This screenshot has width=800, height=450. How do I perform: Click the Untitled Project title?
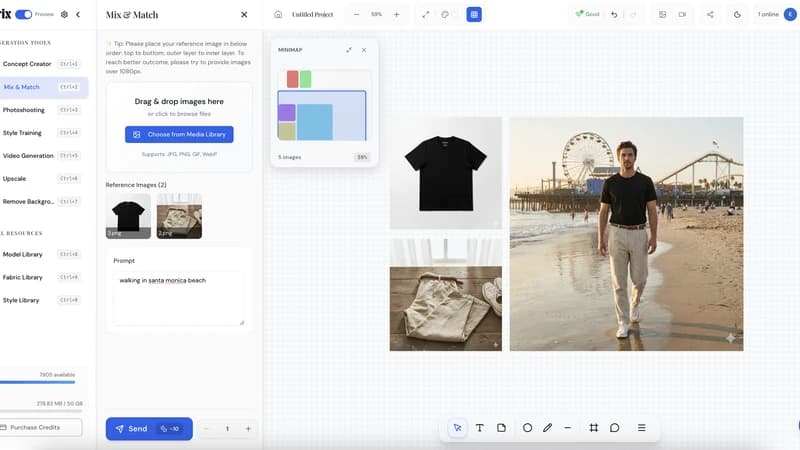pyautogui.click(x=312, y=14)
